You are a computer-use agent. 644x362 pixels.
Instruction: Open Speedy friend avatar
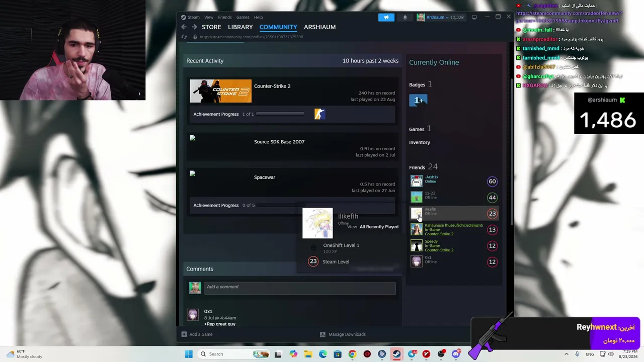point(417,245)
